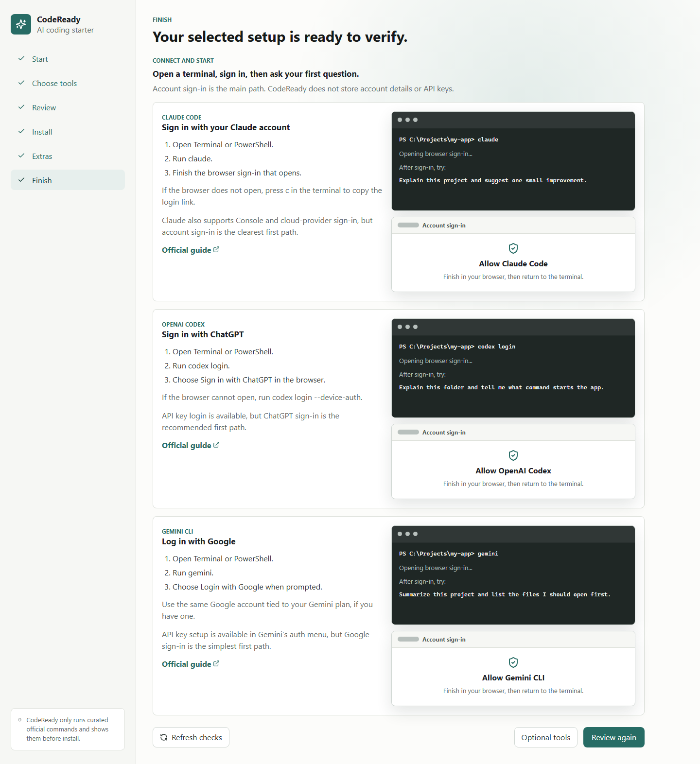Click the "Run codex login." step
Screen dimensions: 700x764
pyautogui.click(x=201, y=366)
